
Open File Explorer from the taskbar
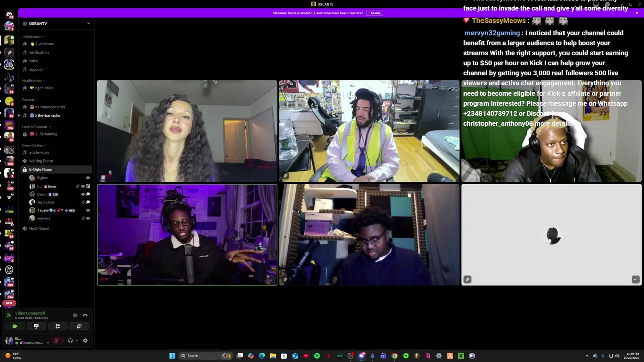[273, 356]
